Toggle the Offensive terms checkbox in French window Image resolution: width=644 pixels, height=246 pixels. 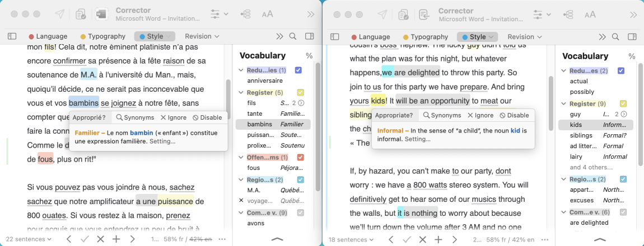click(x=301, y=158)
